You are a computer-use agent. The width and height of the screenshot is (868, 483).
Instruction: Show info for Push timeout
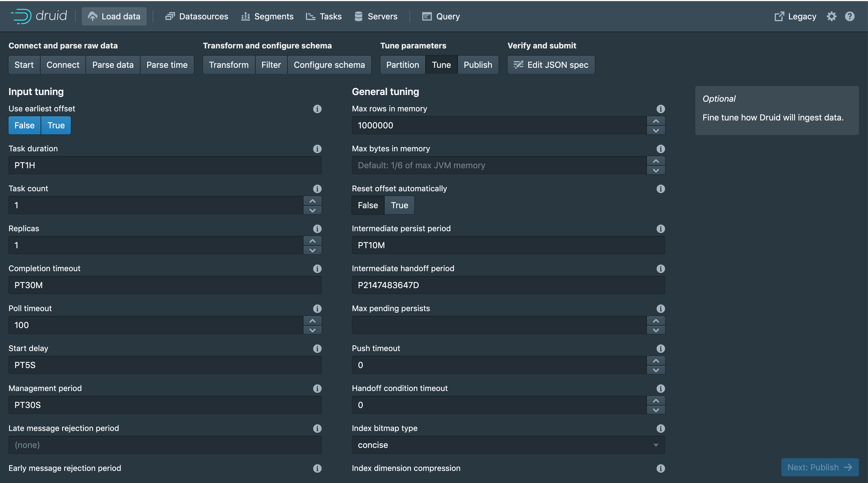pos(661,349)
